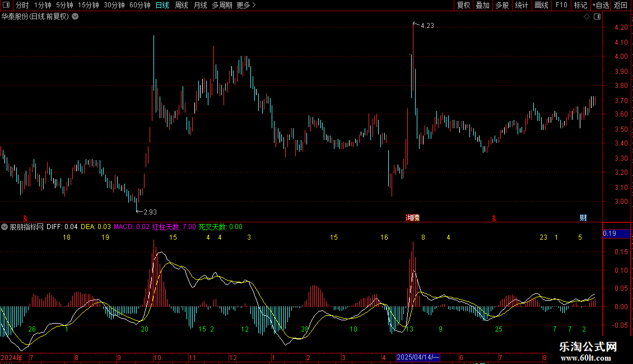Click the DEA: 0.03 readout

tap(96, 227)
